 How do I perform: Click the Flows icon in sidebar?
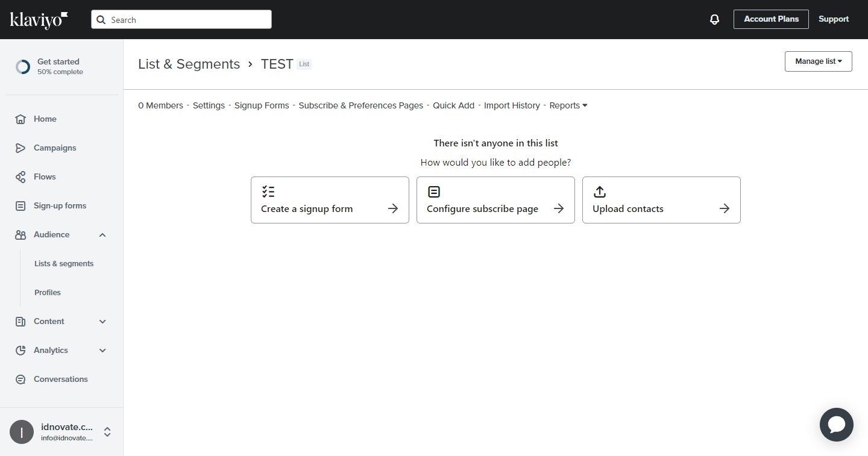pos(20,177)
